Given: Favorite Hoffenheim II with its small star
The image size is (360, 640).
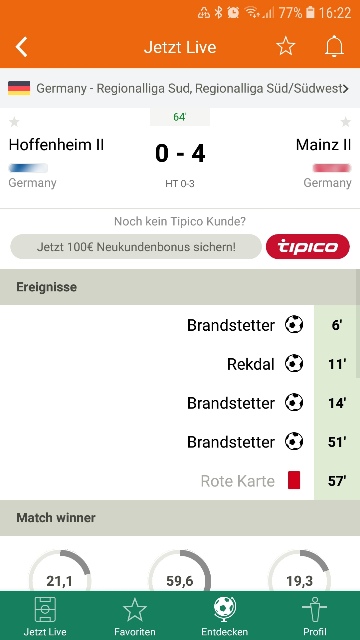Looking at the screenshot, I should coord(14,122).
